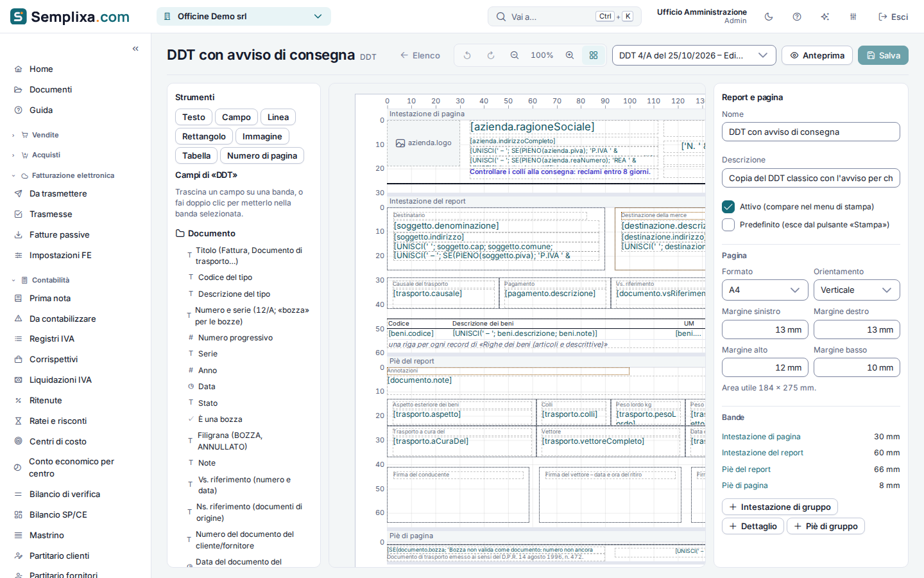Enable the Predefinito checkbox
The image size is (924, 578).
728,225
